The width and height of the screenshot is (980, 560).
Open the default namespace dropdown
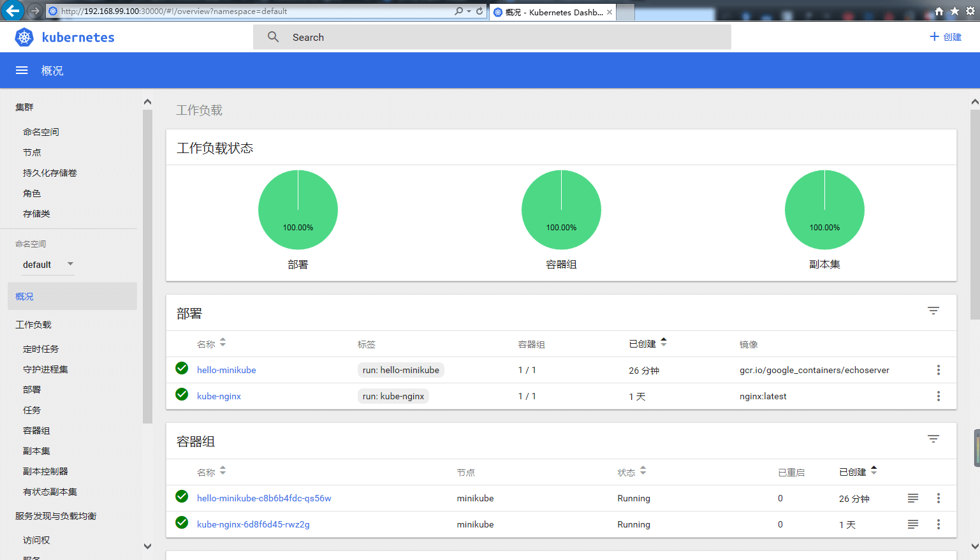click(x=48, y=265)
